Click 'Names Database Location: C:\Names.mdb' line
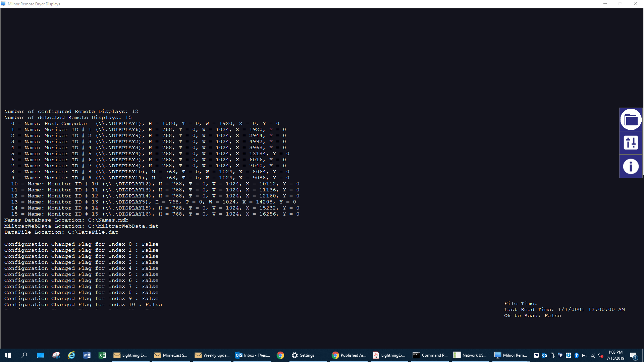The width and height of the screenshot is (644, 362). coord(66,220)
